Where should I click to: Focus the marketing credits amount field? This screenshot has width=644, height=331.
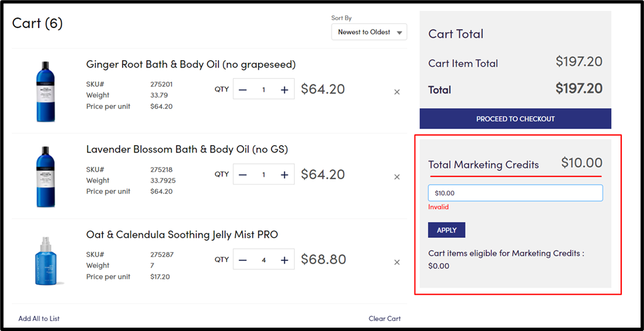[x=515, y=193]
